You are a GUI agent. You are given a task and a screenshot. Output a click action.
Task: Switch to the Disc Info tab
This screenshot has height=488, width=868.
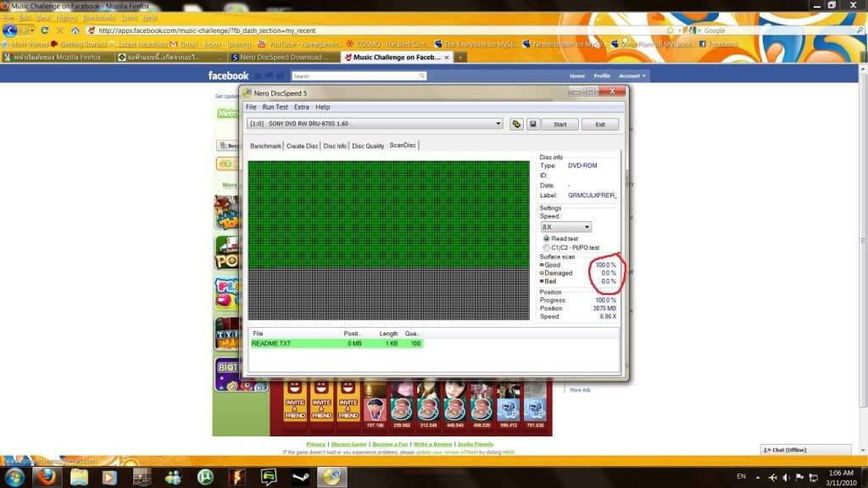[x=335, y=146]
